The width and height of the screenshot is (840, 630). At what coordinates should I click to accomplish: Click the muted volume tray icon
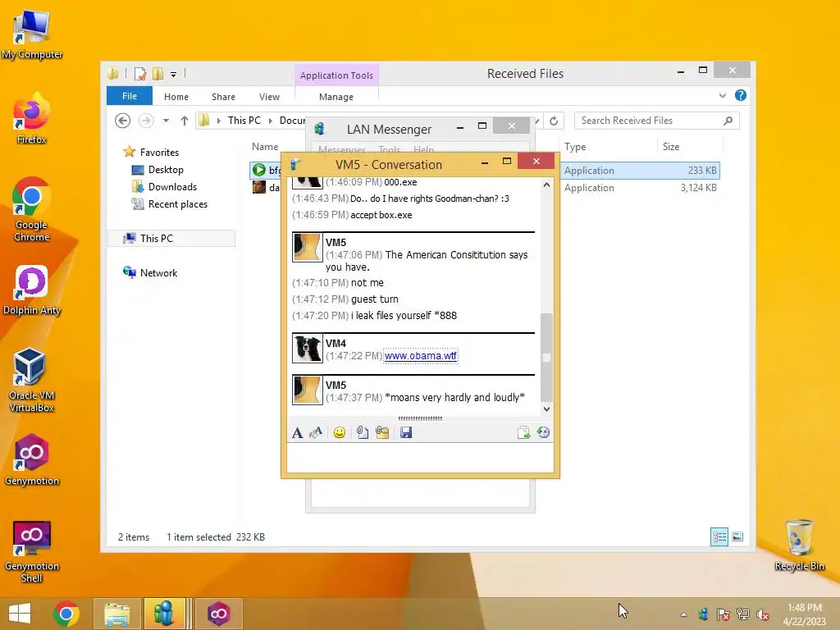click(x=762, y=614)
